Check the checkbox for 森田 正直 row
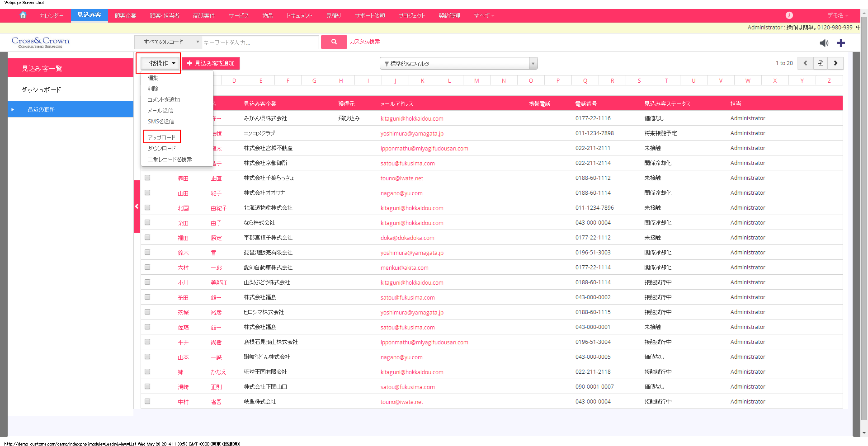 (147, 178)
